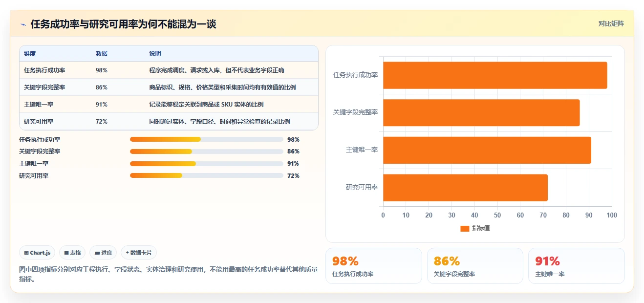Viewport: 644px width, 303px height.
Task: Click the 100 tick on the x-axis
Action: pos(612,216)
